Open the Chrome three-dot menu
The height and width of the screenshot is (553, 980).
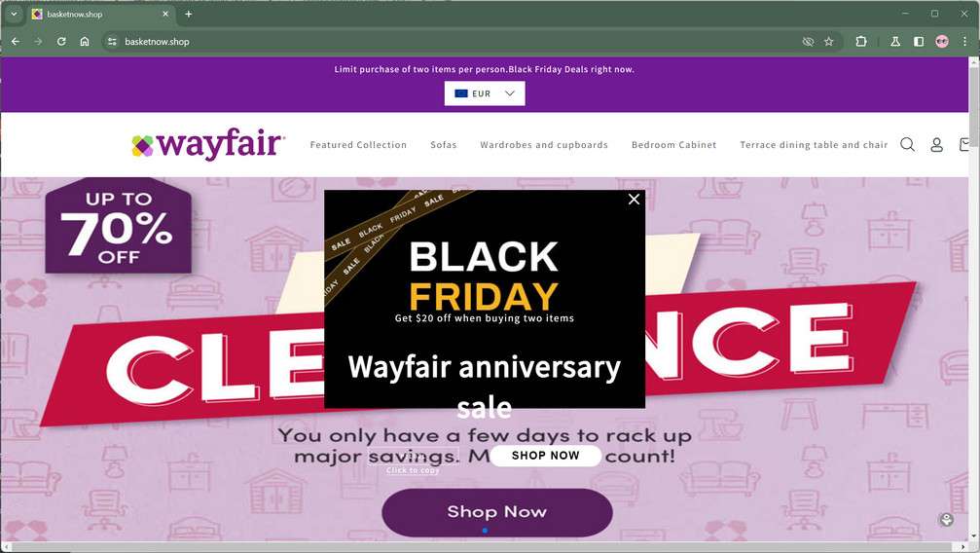tap(964, 41)
